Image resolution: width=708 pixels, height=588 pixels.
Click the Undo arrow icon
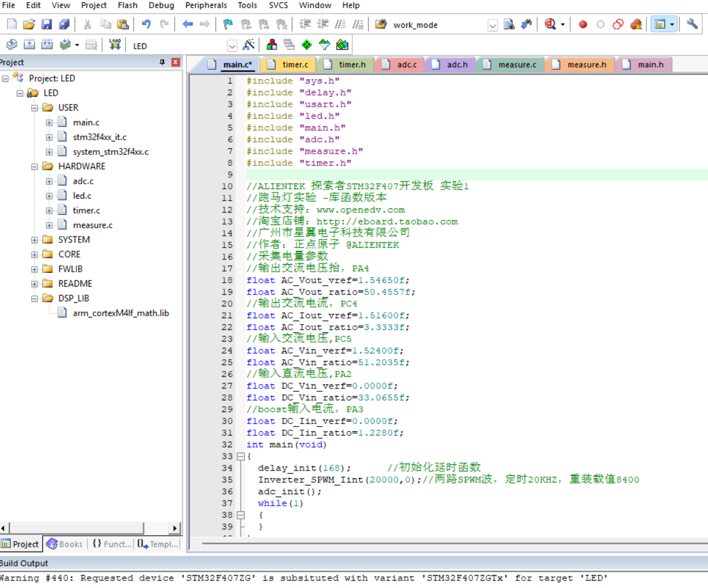[146, 24]
